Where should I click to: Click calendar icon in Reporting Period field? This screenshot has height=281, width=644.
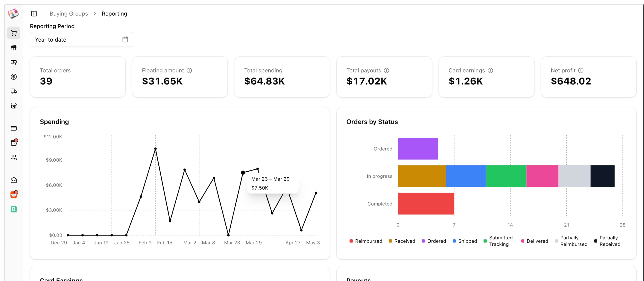pyautogui.click(x=125, y=40)
